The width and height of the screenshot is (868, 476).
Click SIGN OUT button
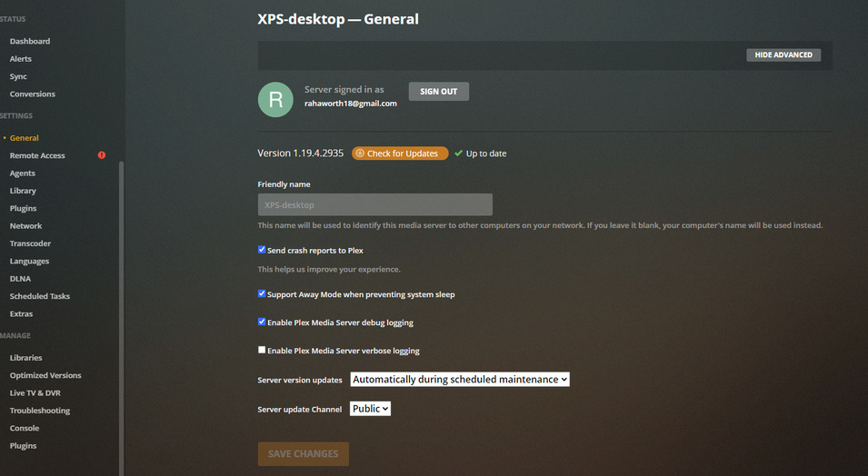pyautogui.click(x=438, y=92)
